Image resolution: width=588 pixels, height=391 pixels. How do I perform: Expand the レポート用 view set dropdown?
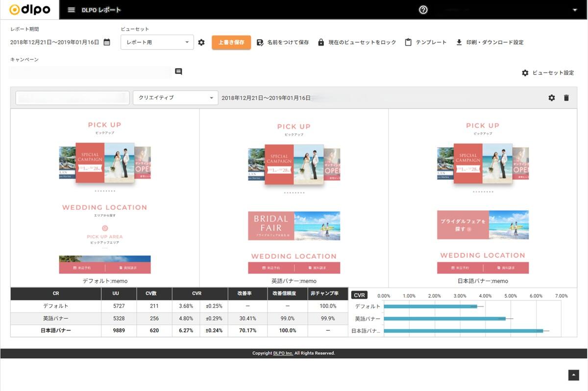tap(157, 43)
